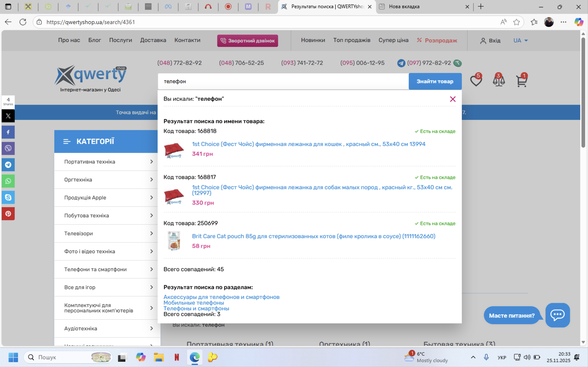The width and height of the screenshot is (588, 367).
Task: Open the Мобильные телефоны section link
Action: pyautogui.click(x=194, y=303)
